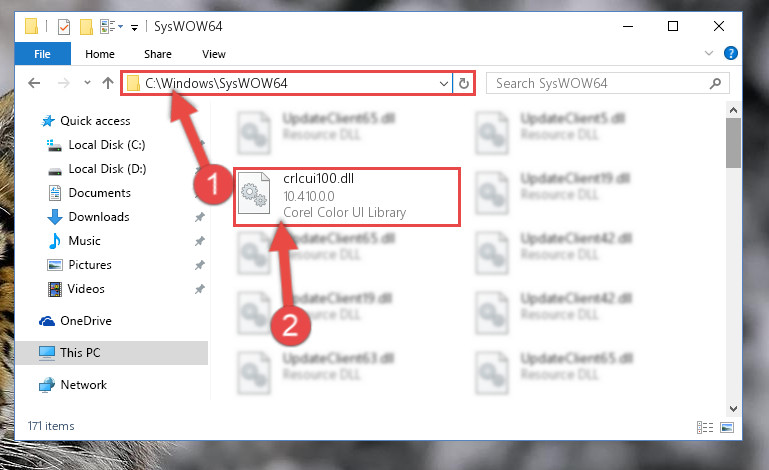The image size is (769, 470).
Task: Click the search magnifier icon
Action: [x=715, y=83]
